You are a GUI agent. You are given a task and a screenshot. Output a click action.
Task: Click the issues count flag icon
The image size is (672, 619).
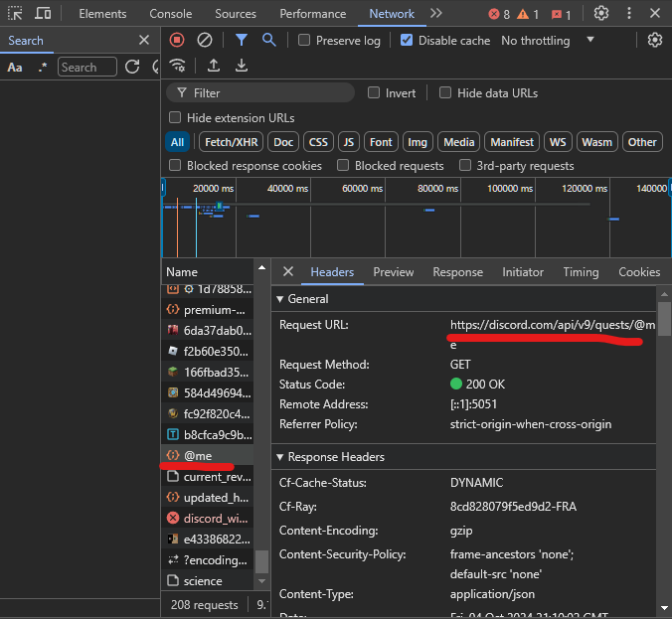pyautogui.click(x=557, y=15)
